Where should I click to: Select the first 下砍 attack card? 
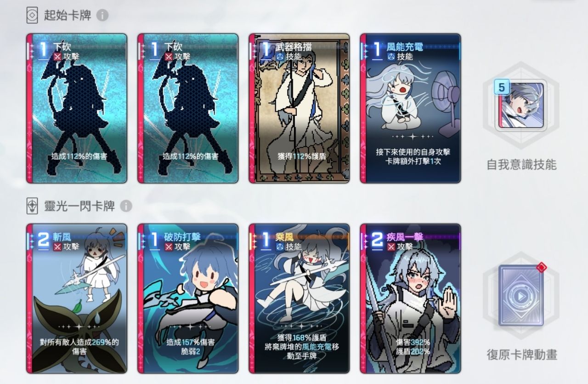(77, 109)
